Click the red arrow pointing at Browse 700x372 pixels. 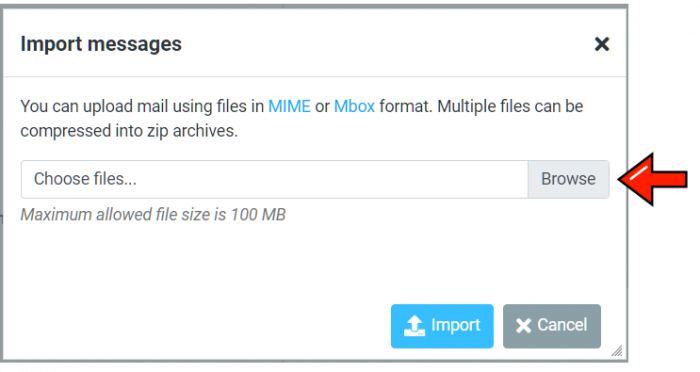(x=653, y=179)
